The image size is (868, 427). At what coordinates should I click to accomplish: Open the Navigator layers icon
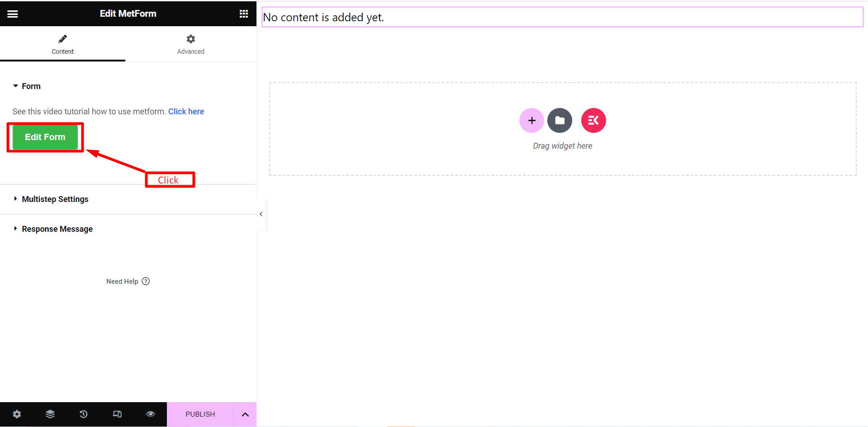click(50, 414)
